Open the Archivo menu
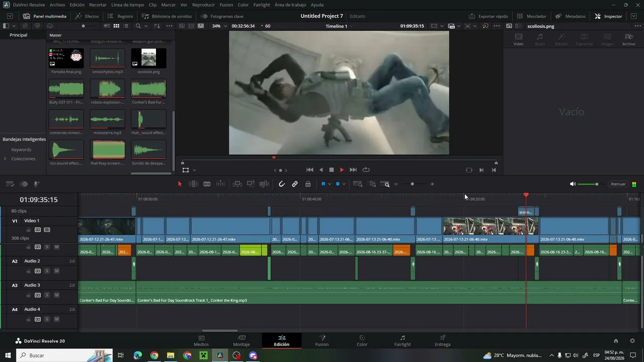Image resolution: width=644 pixels, height=362 pixels. (57, 5)
